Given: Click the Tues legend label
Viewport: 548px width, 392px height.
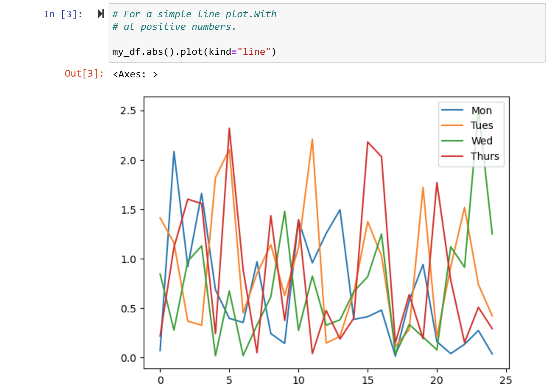Looking at the screenshot, I should [482, 125].
